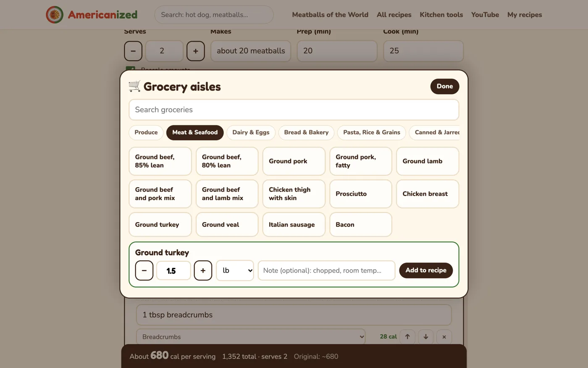Select the Produce aisle tab
The width and height of the screenshot is (588, 368).
(146, 132)
